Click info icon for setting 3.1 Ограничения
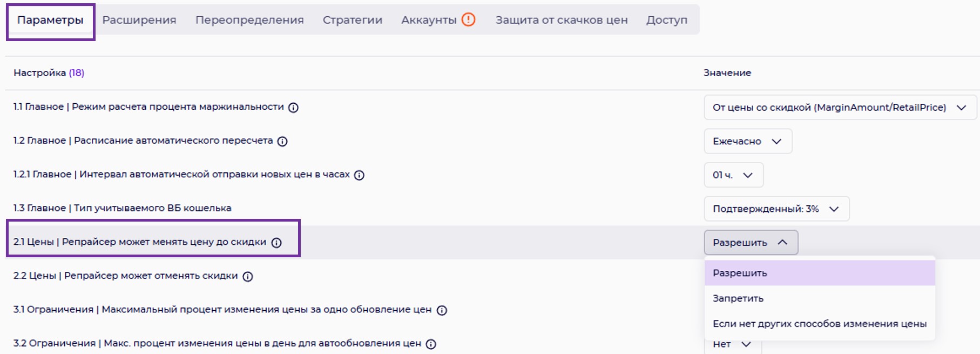Image resolution: width=980 pixels, height=354 pixels. 442,310
